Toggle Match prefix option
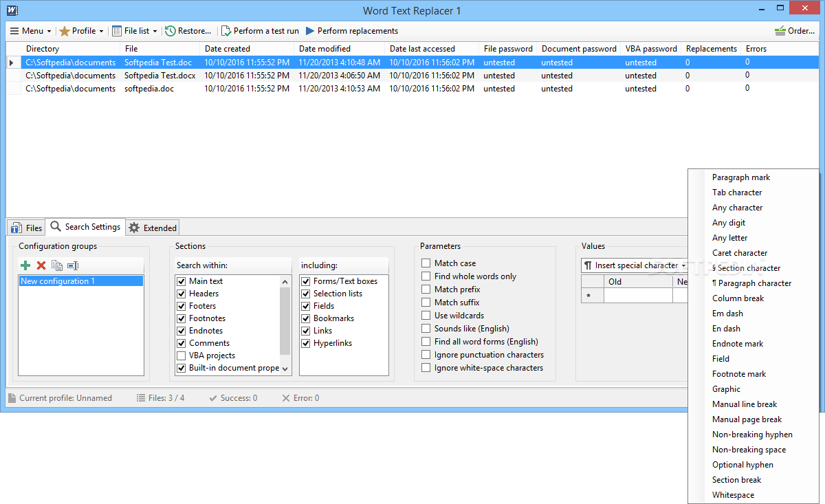The height and width of the screenshot is (504, 825). [426, 289]
